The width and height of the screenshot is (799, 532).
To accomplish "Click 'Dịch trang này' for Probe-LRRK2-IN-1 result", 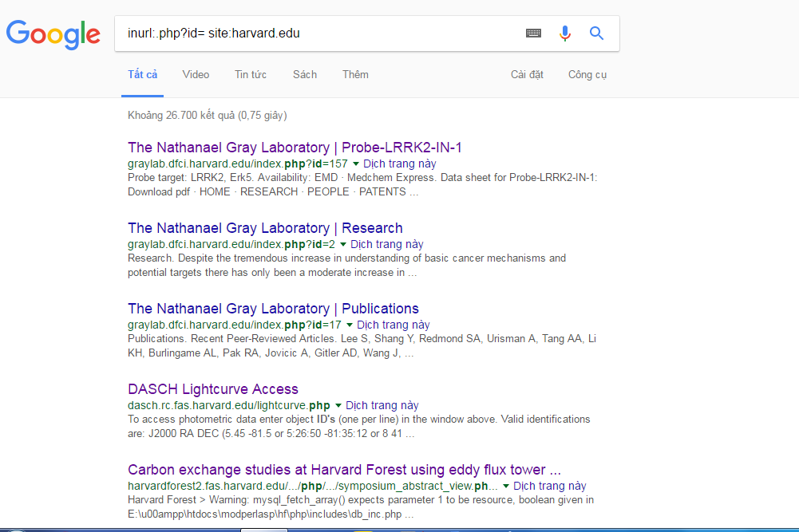I will (x=399, y=164).
